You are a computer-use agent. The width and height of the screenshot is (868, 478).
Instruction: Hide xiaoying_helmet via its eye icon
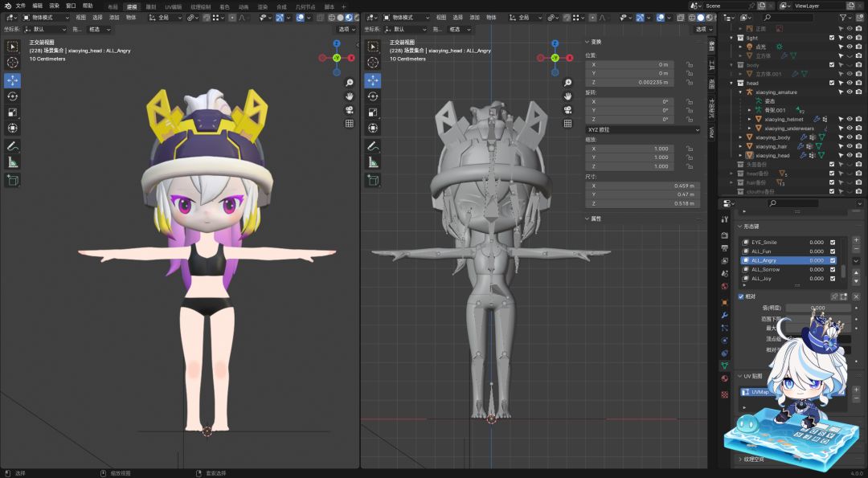click(x=850, y=120)
